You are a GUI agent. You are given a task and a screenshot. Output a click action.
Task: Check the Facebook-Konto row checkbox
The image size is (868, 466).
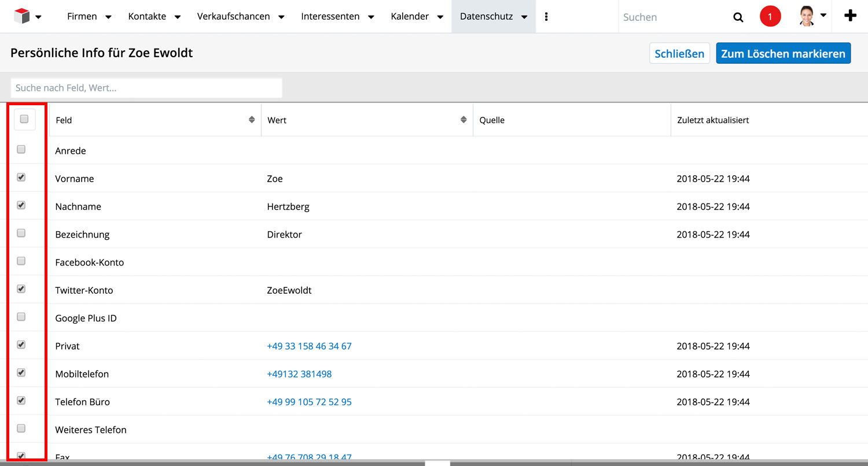tap(21, 261)
